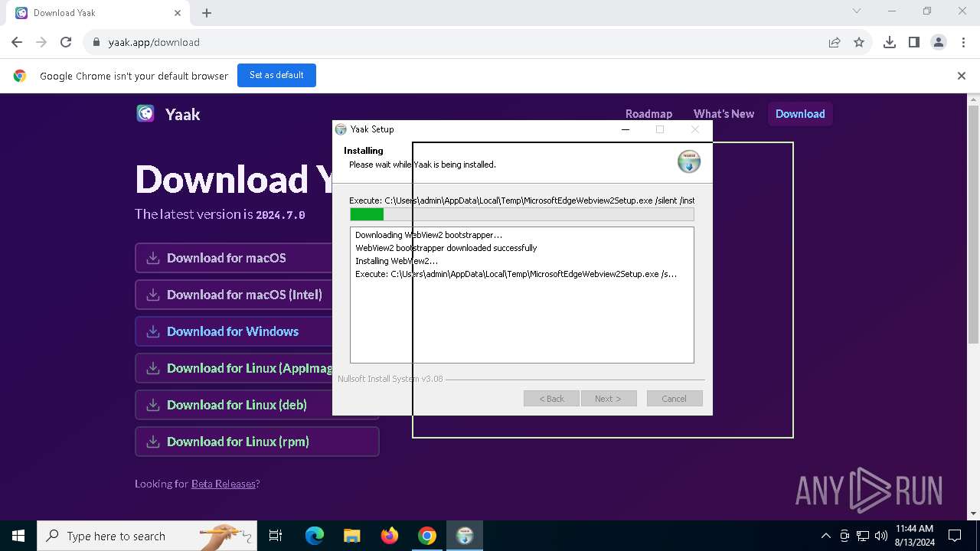The width and height of the screenshot is (980, 551).
Task: Open Microsoft Edge from taskbar
Action: click(x=315, y=536)
